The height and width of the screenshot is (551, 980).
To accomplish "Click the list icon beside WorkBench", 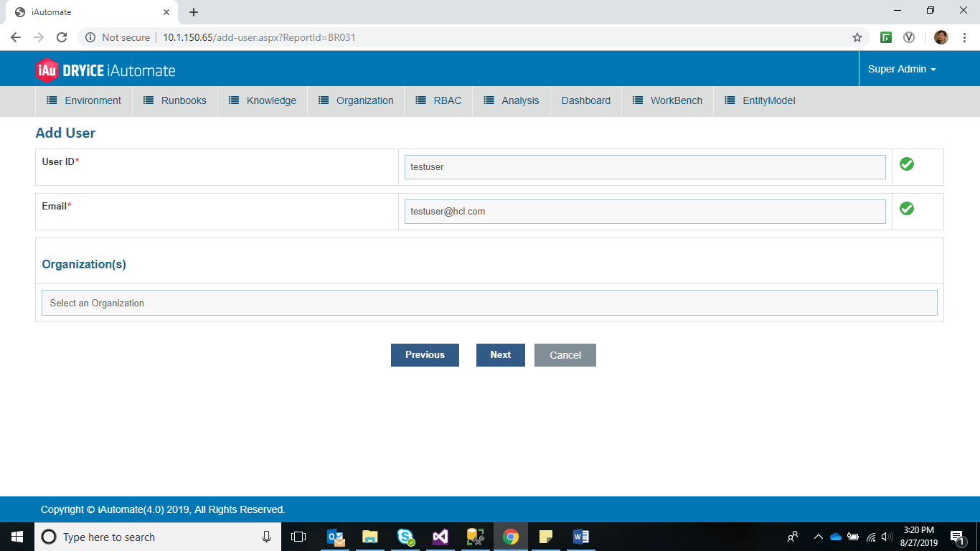I will pyautogui.click(x=638, y=100).
